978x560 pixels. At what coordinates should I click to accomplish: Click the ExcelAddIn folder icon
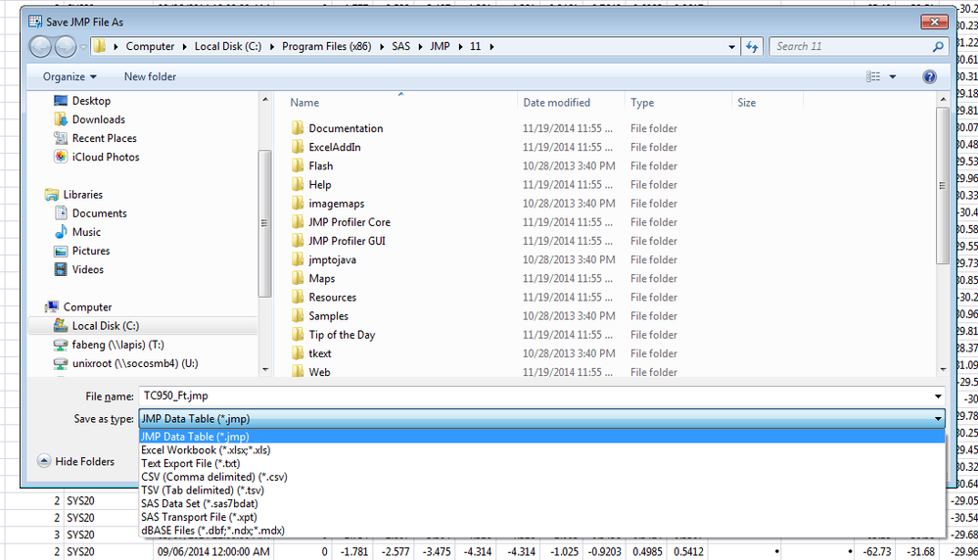tap(298, 147)
